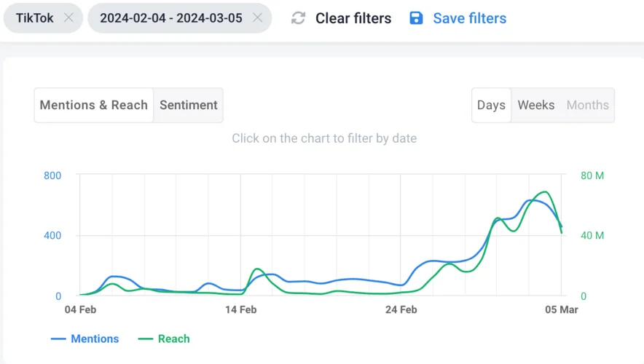Viewport: 644px width, 364px height.
Task: Toggle the Mentions series in the legend
Action: pos(95,339)
